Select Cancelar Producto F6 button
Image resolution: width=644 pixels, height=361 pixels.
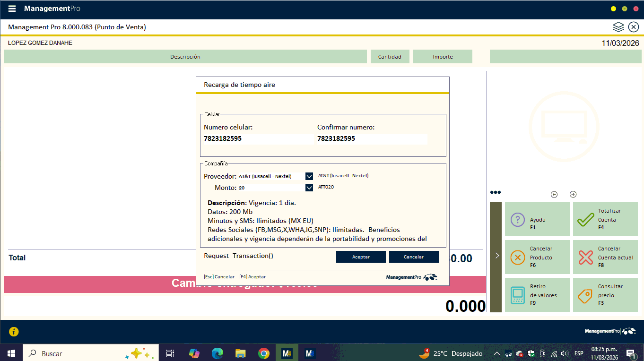pos(537,257)
